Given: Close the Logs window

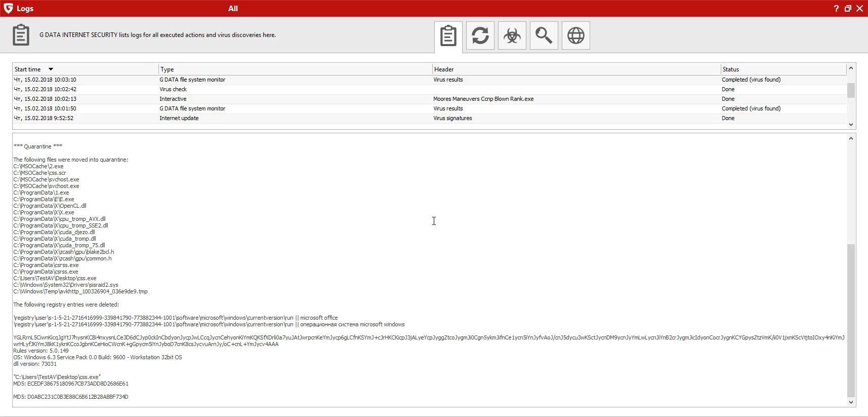Looking at the screenshot, I should point(859,9).
